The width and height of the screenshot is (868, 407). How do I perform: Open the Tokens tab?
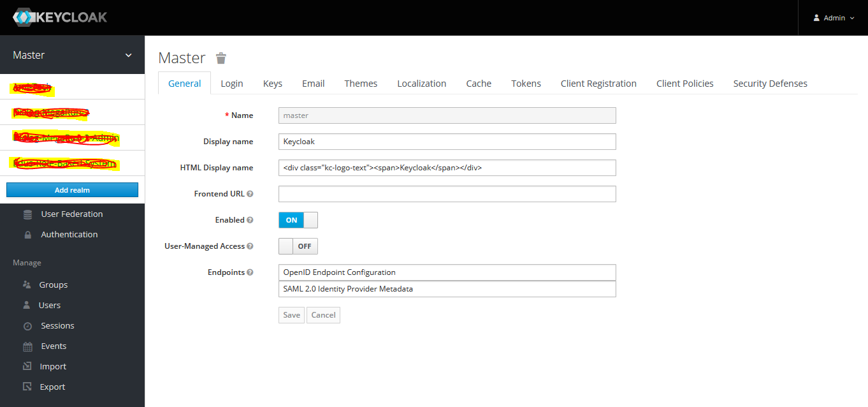click(526, 83)
